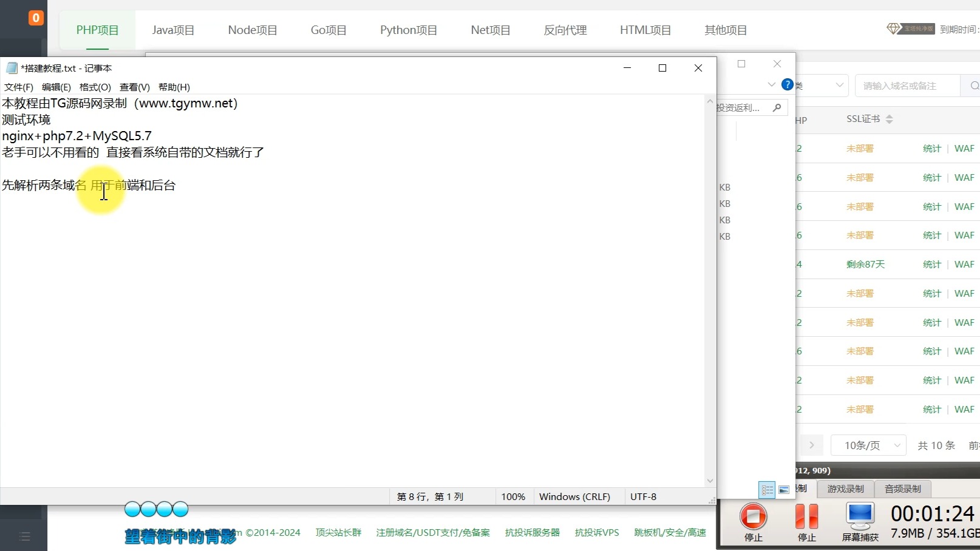Screen dimensions: 980x551
Task: Switch to the Net项目 tab
Action: tap(491, 30)
